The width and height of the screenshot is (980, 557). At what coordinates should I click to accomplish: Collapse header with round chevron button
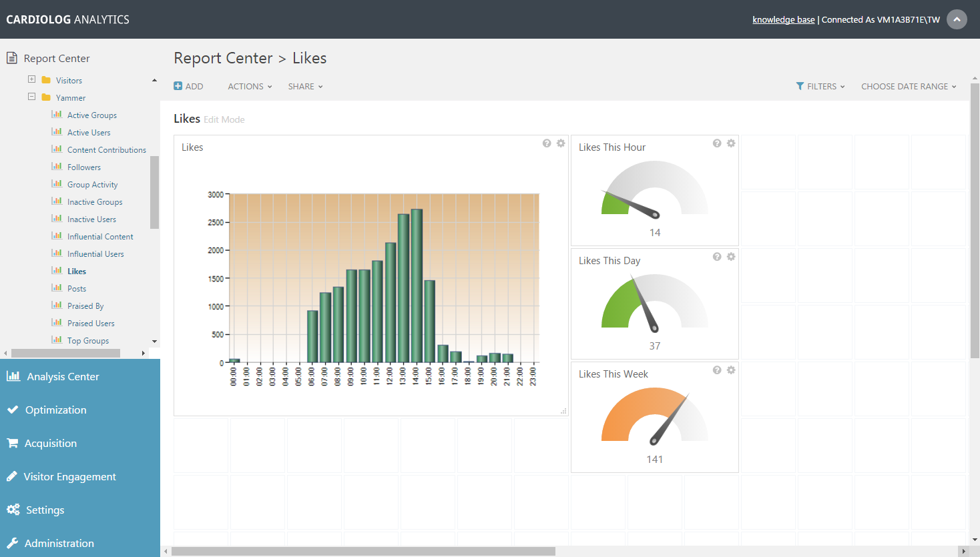[x=957, y=19]
